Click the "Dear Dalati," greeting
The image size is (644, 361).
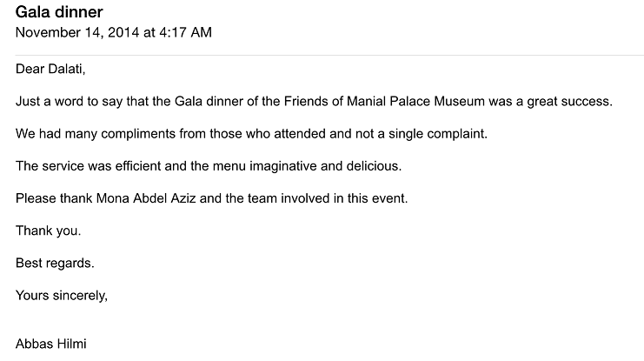[50, 69]
